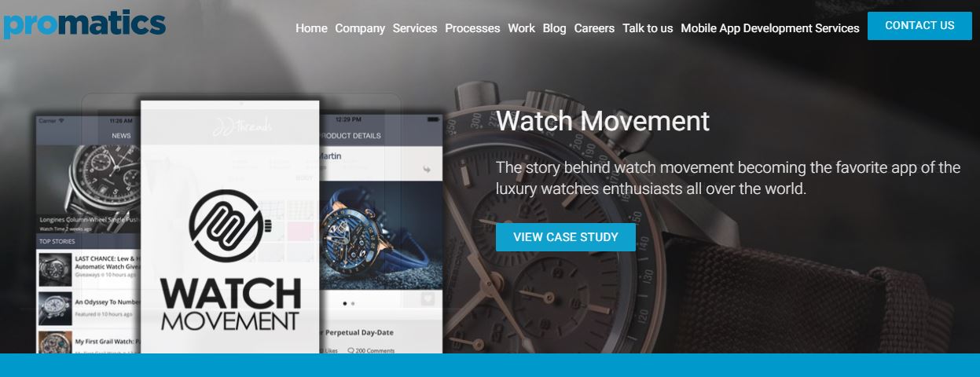
Task: Click the VIEW CASE STUDY button
Action: (x=566, y=237)
